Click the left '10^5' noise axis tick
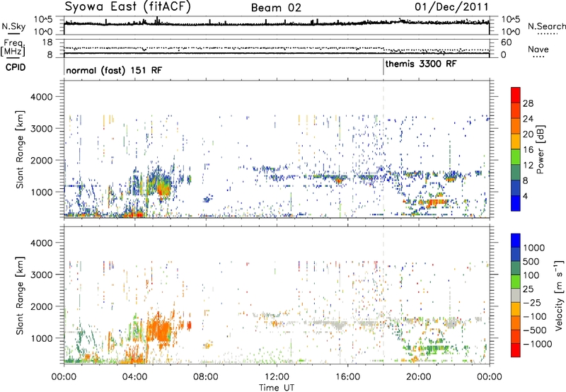Viewport: 566px width, 392px height. [x=43, y=19]
